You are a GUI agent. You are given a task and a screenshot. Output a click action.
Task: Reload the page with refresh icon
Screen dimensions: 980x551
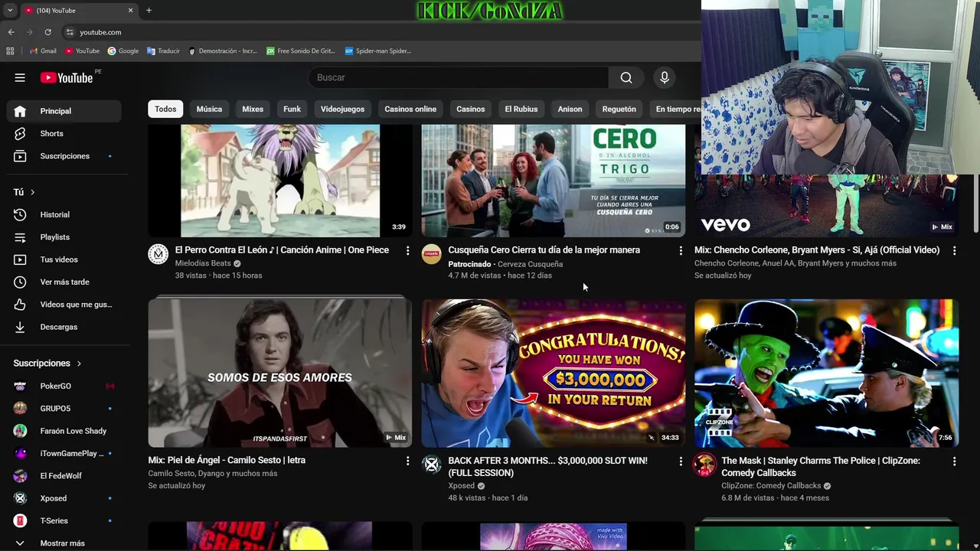click(47, 32)
